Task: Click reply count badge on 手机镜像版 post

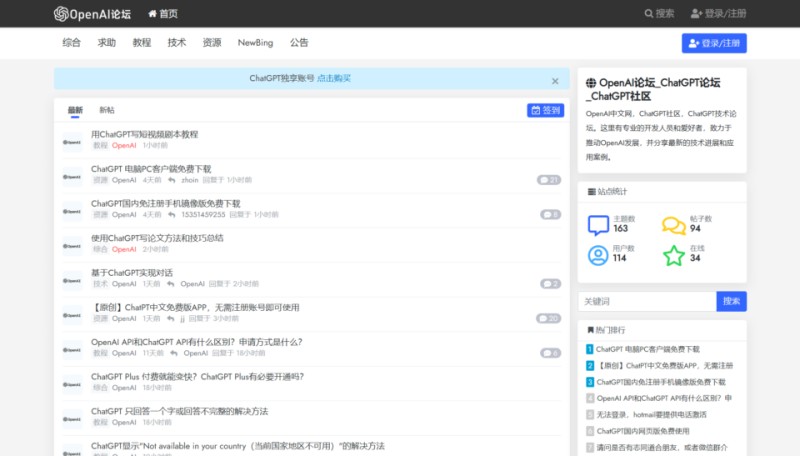Action: pyautogui.click(x=551, y=215)
